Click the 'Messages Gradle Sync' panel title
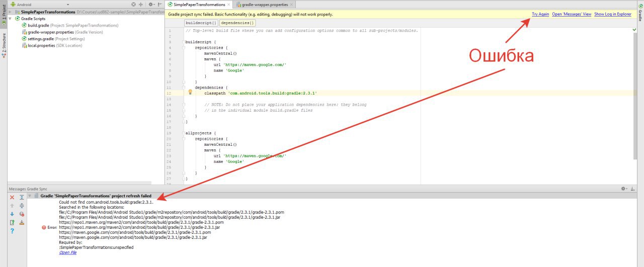Screen dimensions: 644x267 pyautogui.click(x=28, y=189)
